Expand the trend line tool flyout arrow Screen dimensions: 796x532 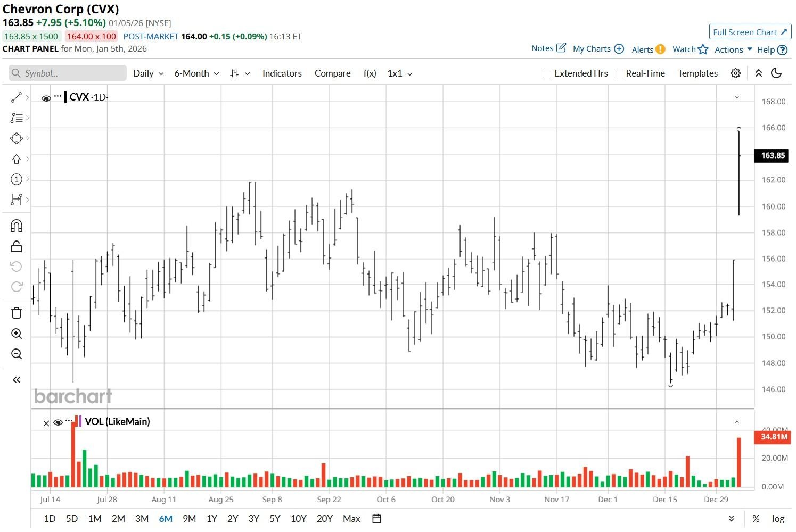coord(27,97)
